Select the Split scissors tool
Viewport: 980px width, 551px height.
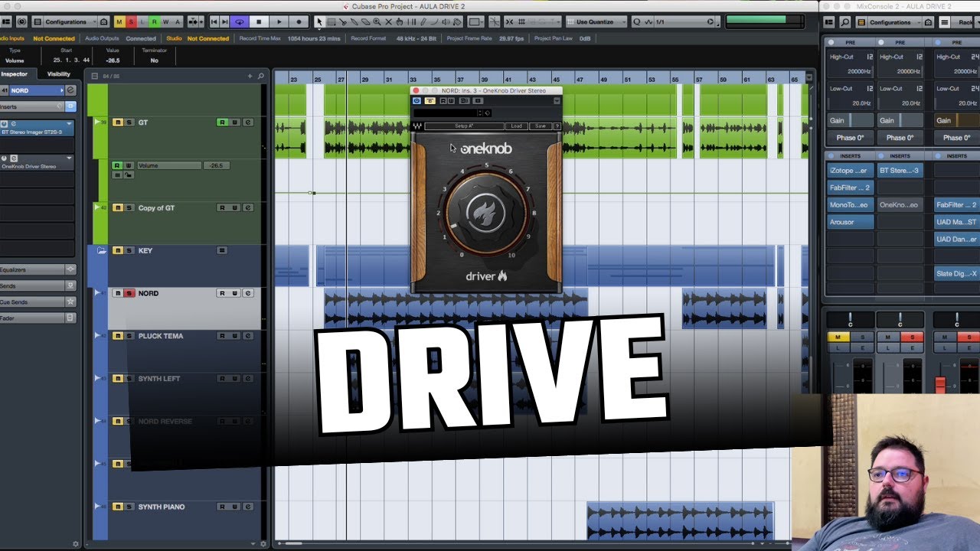coord(343,21)
